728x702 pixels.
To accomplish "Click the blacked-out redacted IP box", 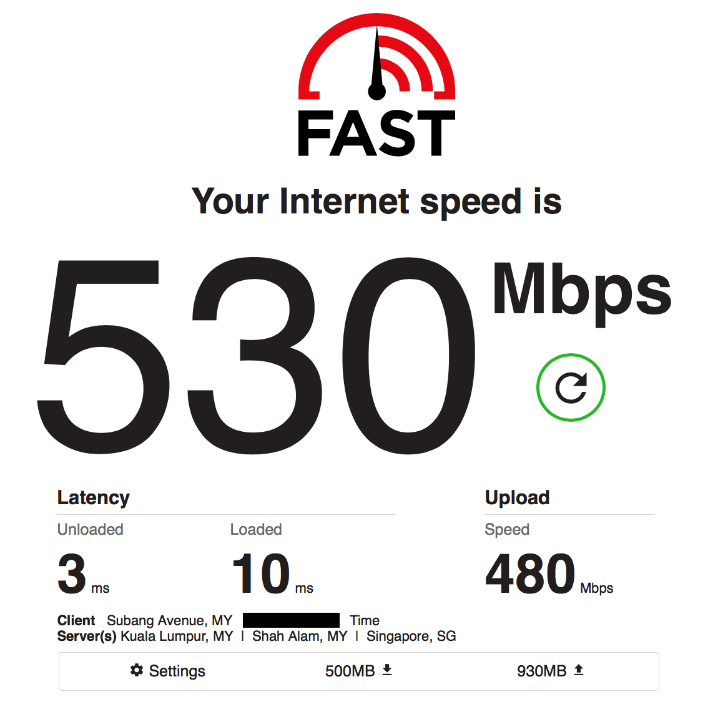I will click(x=291, y=620).
